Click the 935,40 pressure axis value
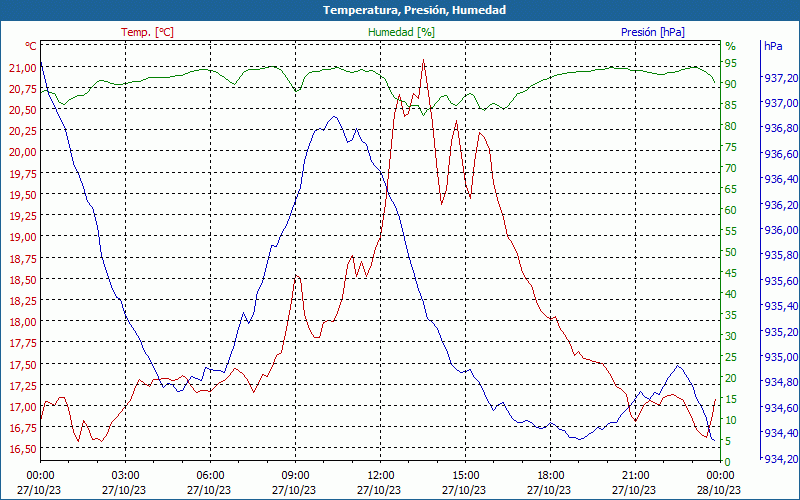This screenshot has width=800, height=500. point(781,306)
